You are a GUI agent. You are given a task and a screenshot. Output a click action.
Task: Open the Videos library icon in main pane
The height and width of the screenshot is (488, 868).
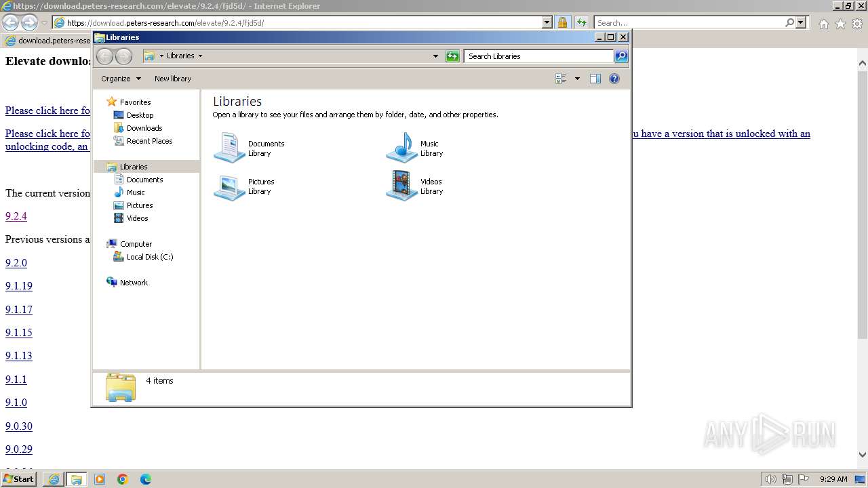click(401, 186)
